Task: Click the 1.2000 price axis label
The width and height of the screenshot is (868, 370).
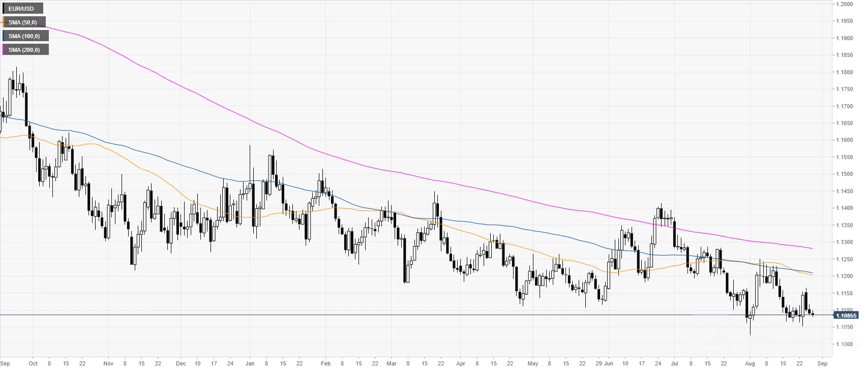Action: point(845,4)
